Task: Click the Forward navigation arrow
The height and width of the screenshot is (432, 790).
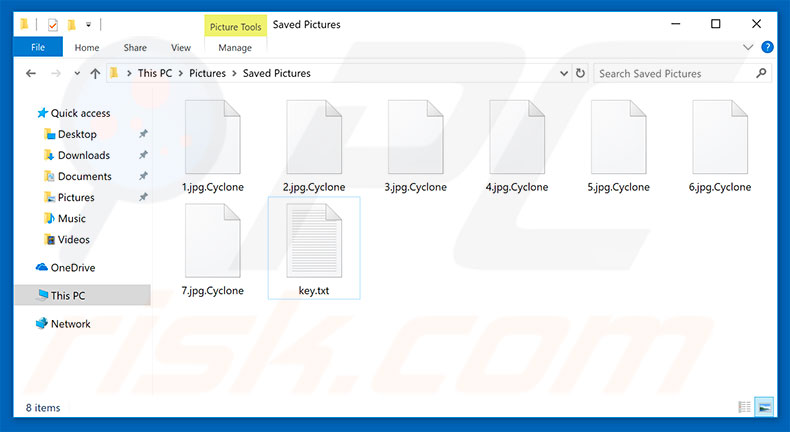Action: pos(55,74)
